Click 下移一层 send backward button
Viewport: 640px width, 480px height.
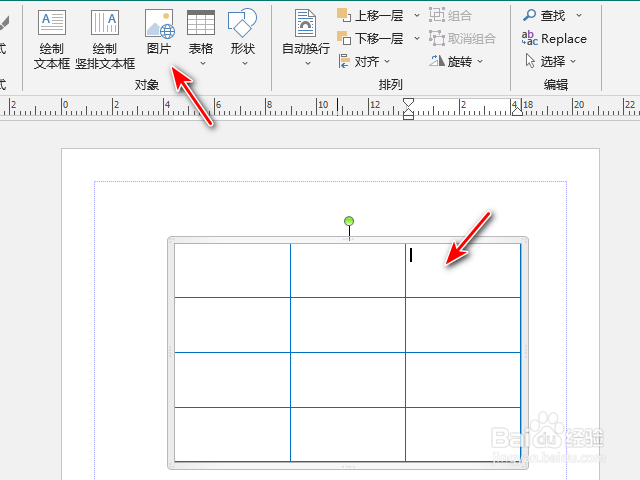click(370, 38)
